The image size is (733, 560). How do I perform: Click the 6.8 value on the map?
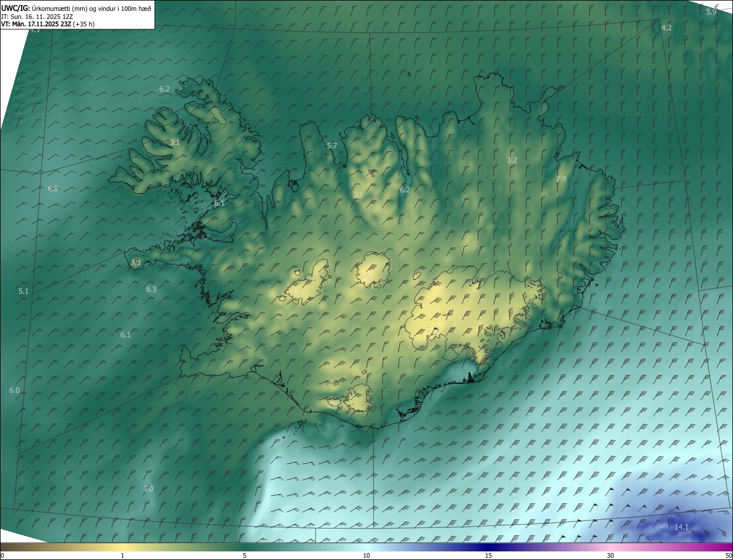click(x=53, y=188)
